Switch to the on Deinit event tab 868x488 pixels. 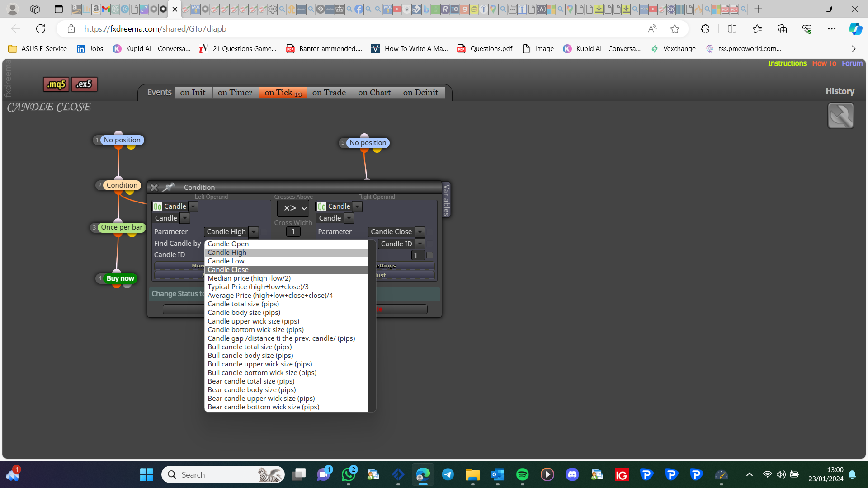point(420,93)
